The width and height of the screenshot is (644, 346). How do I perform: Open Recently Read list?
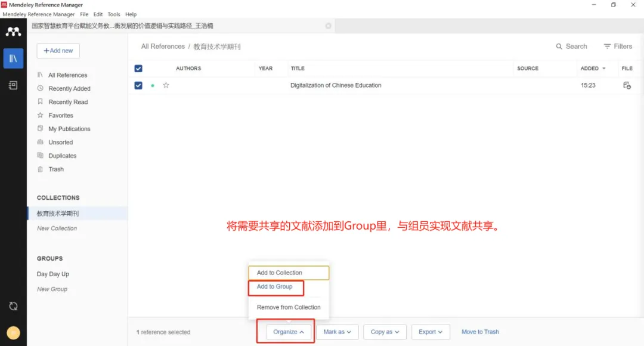[68, 102]
